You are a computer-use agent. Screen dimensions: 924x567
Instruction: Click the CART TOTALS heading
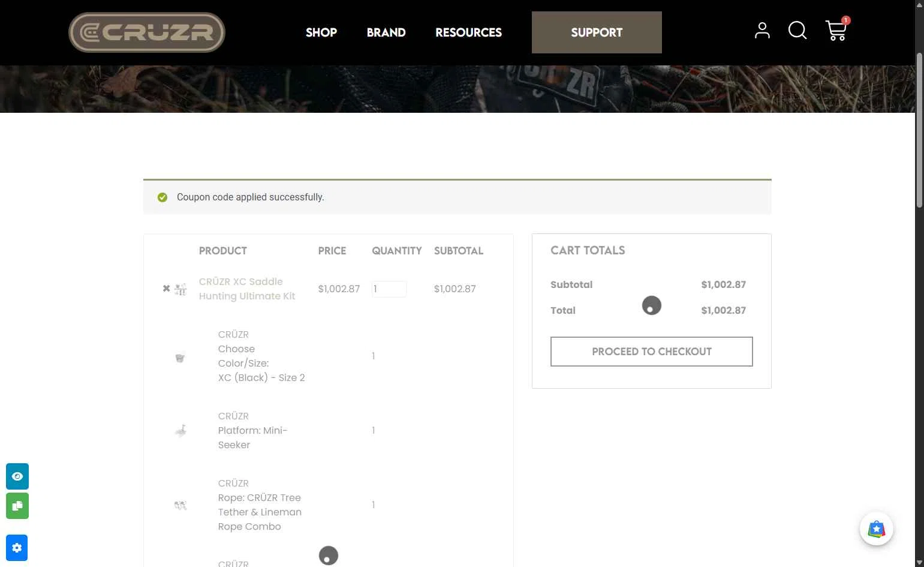(x=588, y=250)
